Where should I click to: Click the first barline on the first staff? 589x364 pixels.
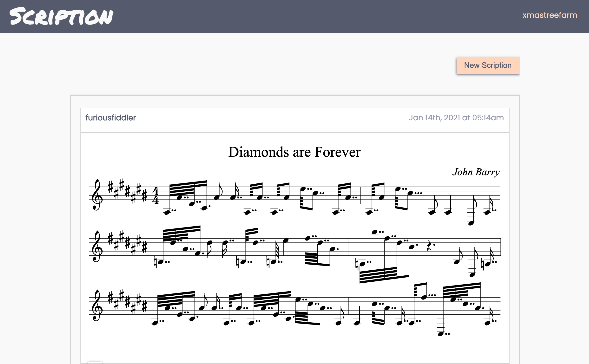click(x=361, y=195)
